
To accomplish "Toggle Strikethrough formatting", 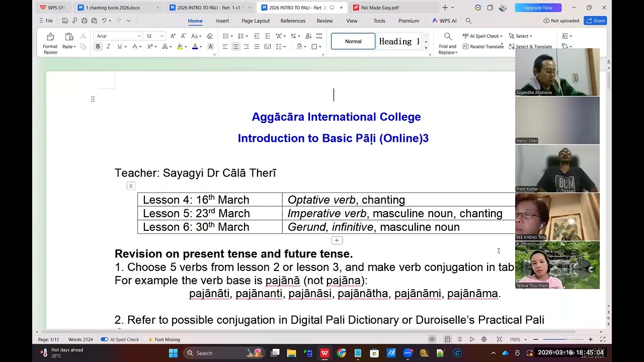I will point(134,47).
